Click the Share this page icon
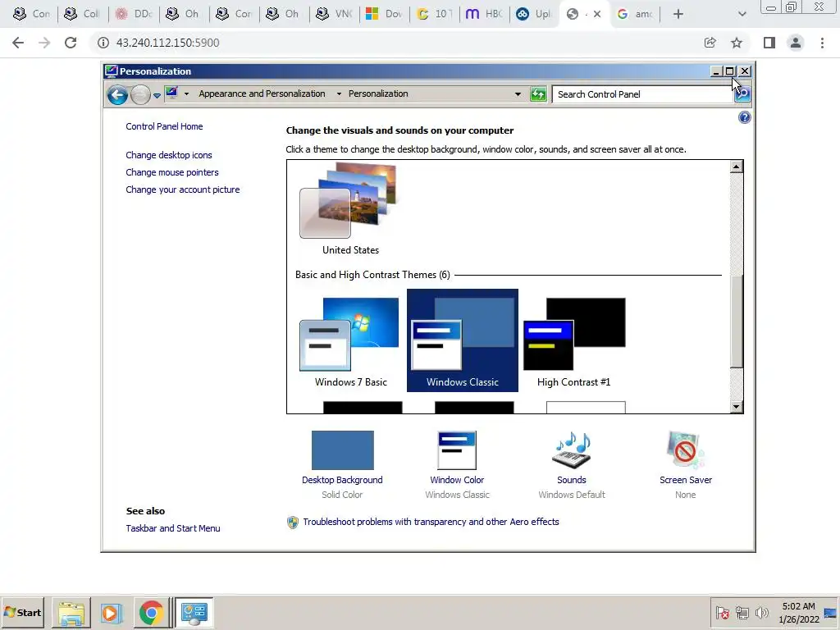Screen dimensions: 840x630 point(710,43)
